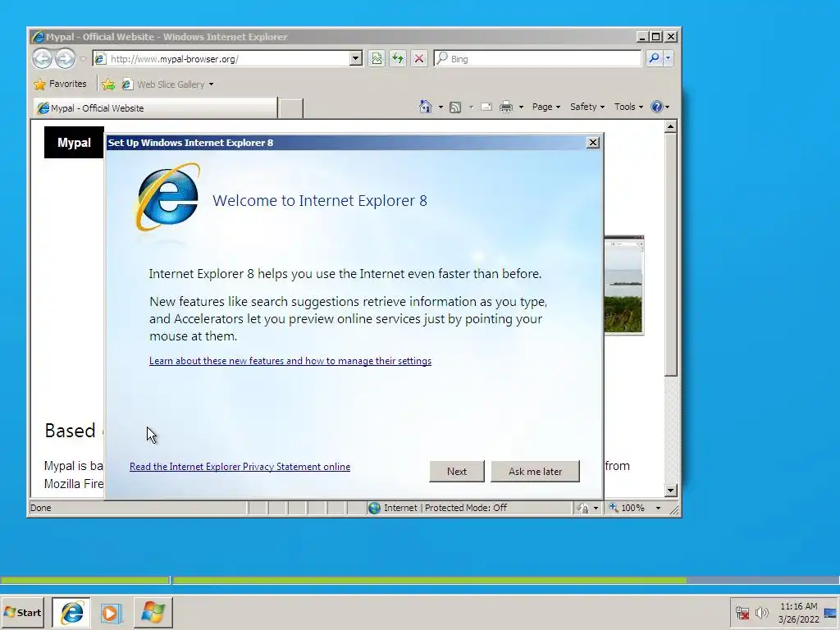Open the Safety menu
The height and width of the screenshot is (630, 840).
click(x=587, y=107)
